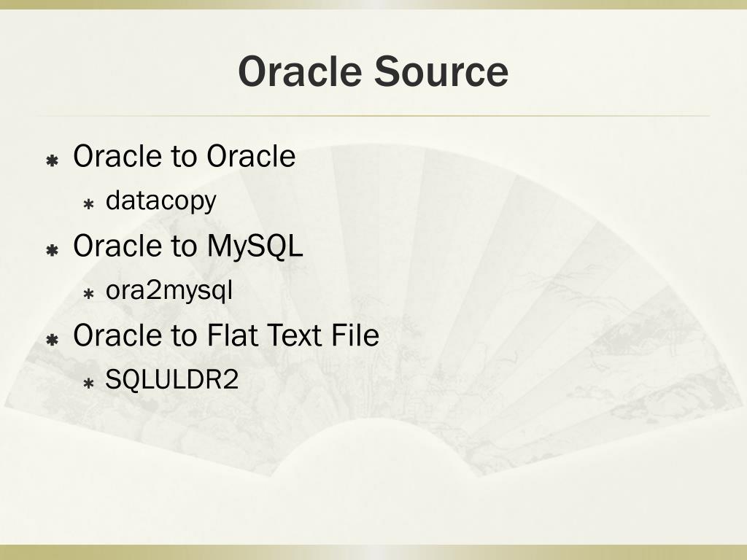Select the 'Oracle to MySQL' bullet text
The image size is (747, 560).
tap(188, 246)
